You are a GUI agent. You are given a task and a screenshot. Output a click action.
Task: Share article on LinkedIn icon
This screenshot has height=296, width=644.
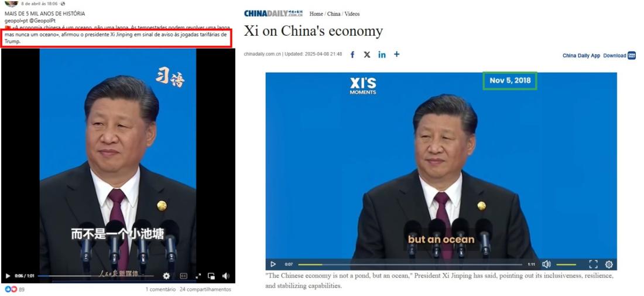[x=382, y=55]
